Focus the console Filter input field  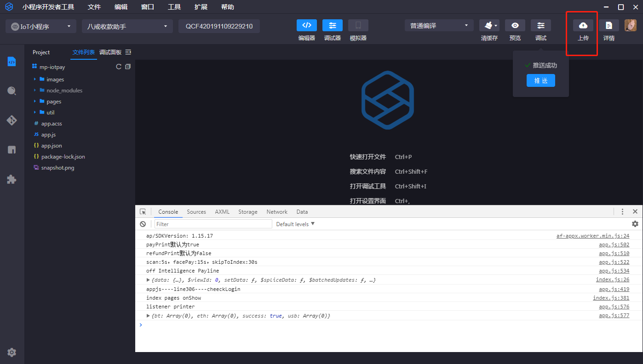point(213,224)
